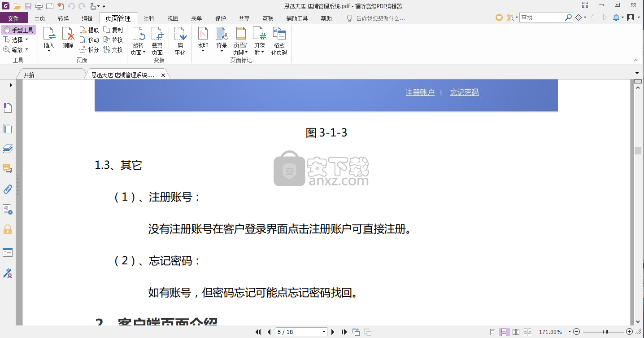Click the Open file folder icon
The image size is (644, 338).
point(17,6)
